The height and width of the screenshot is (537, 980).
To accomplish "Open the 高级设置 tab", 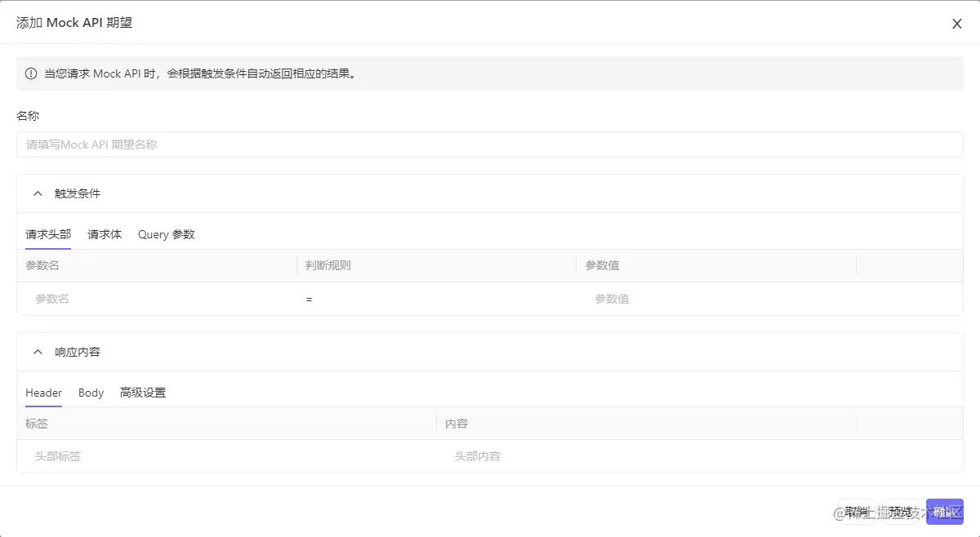I will pyautogui.click(x=143, y=393).
